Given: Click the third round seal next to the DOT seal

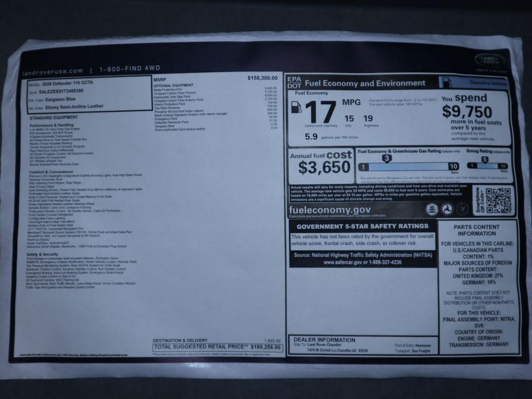Looking at the screenshot, I should click(462, 209).
